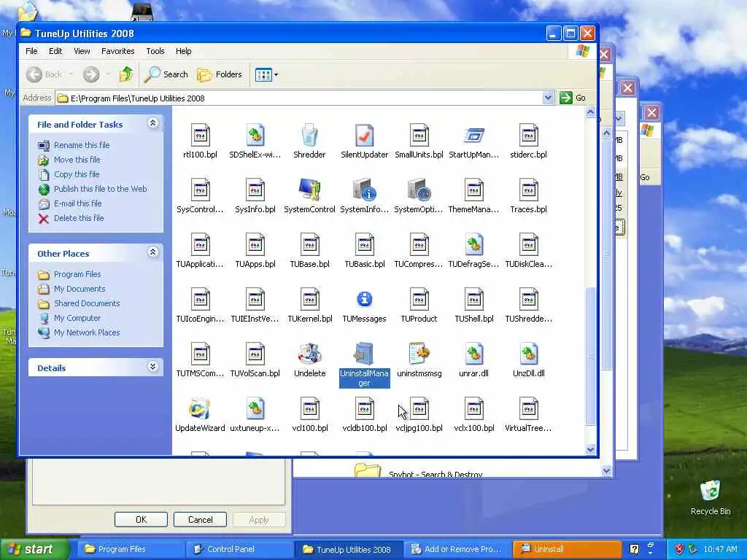Open My Documents in Other Places
This screenshot has width=747, height=560.
click(x=79, y=289)
